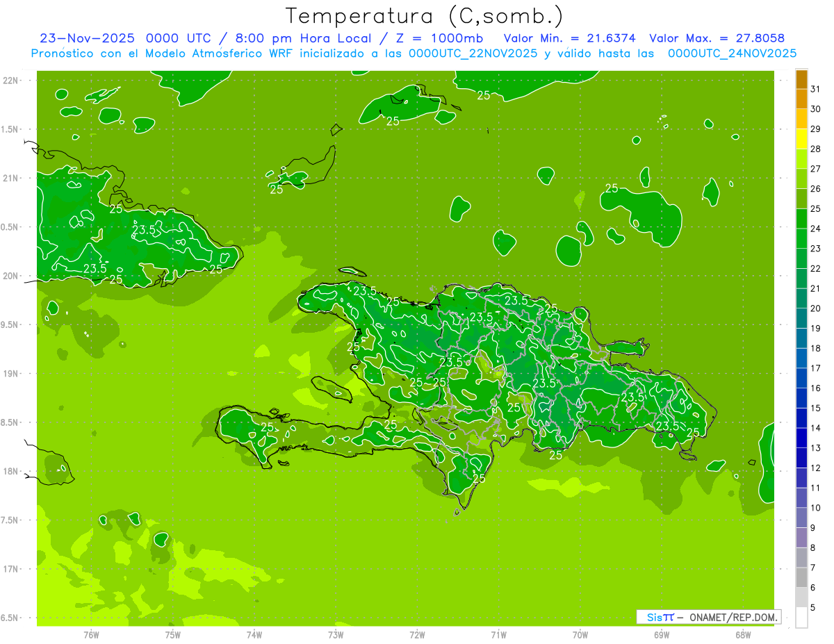834x644 pixels.
Task: Click the "21N" latitude axis label
Action: tap(10, 178)
